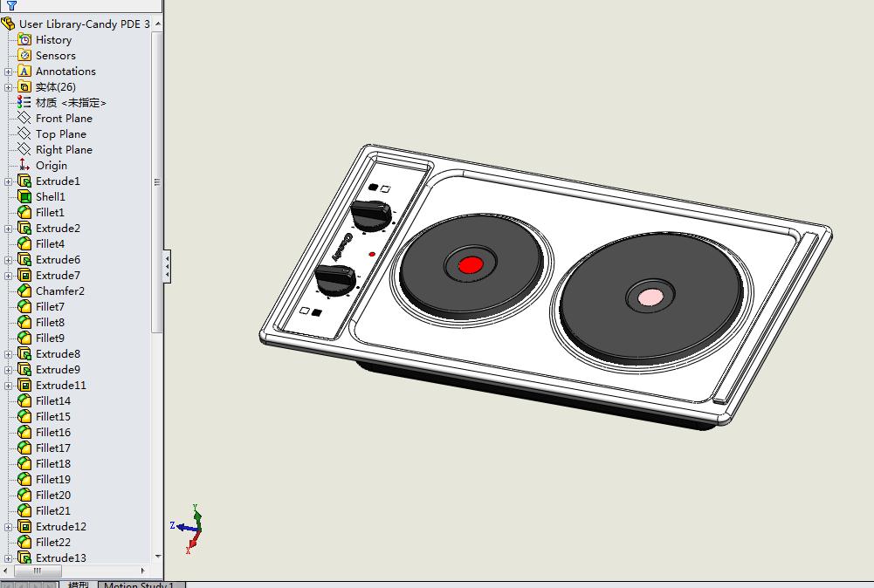This screenshot has height=588, width=874.
Task: Click the Fillet7 feature icon
Action: [x=24, y=306]
